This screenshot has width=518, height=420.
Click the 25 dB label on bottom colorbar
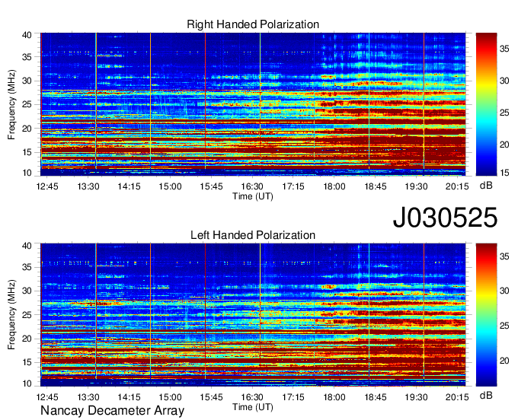tap(504, 326)
